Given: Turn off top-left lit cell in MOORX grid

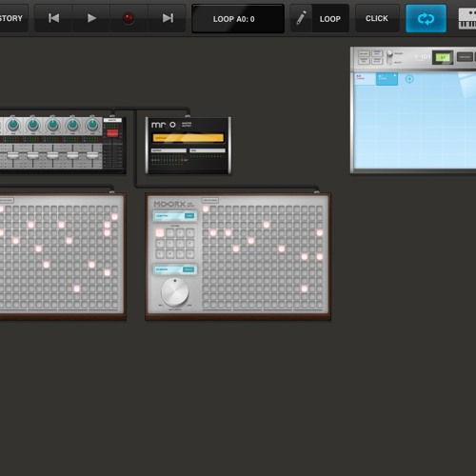Looking at the screenshot, I should (x=206, y=208).
